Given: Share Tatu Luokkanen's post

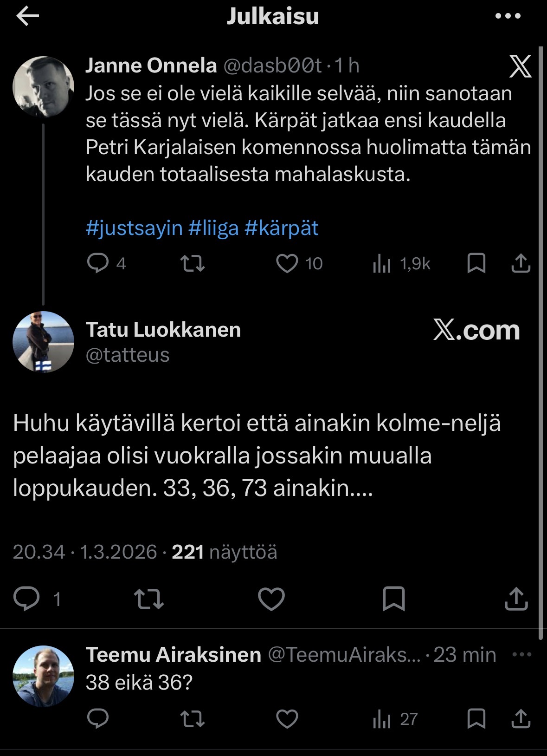Looking at the screenshot, I should click(516, 598).
